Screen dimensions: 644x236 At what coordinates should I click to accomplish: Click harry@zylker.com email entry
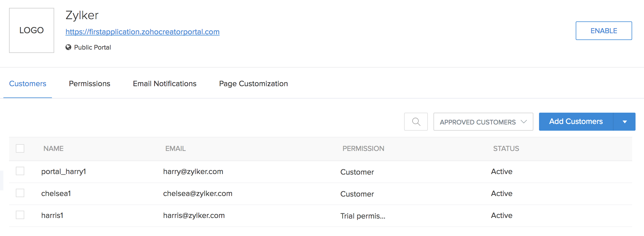point(193,172)
